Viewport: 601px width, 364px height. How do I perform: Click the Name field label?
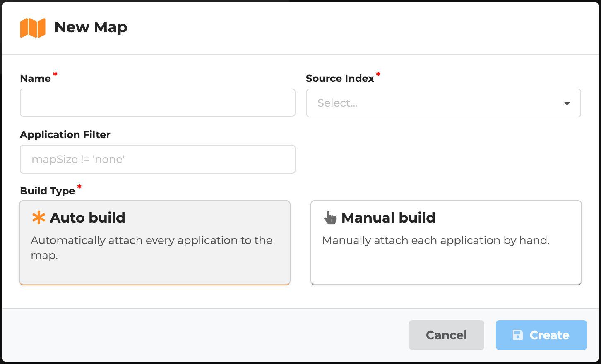click(x=35, y=79)
